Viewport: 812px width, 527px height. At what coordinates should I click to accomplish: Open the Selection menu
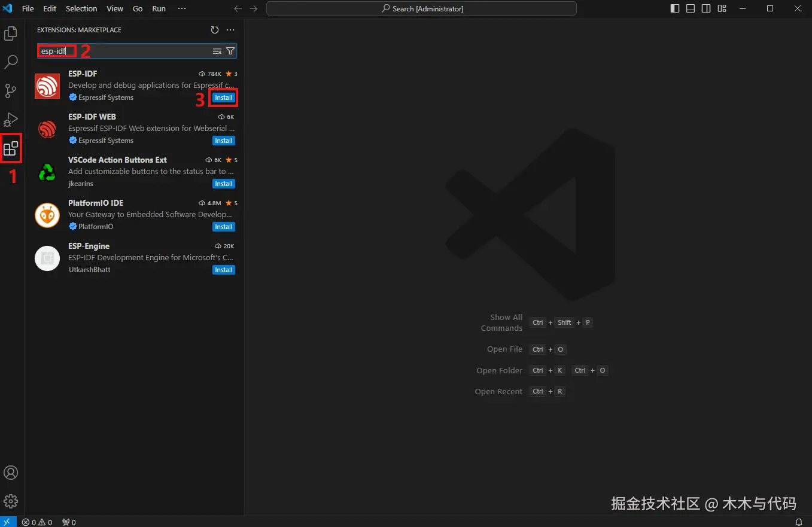point(81,8)
